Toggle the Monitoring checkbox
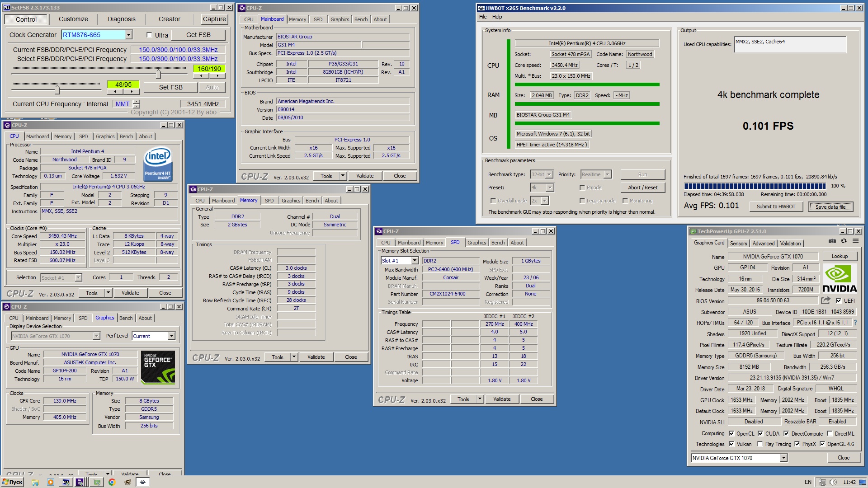Image resolution: width=868 pixels, height=488 pixels. pyautogui.click(x=625, y=201)
